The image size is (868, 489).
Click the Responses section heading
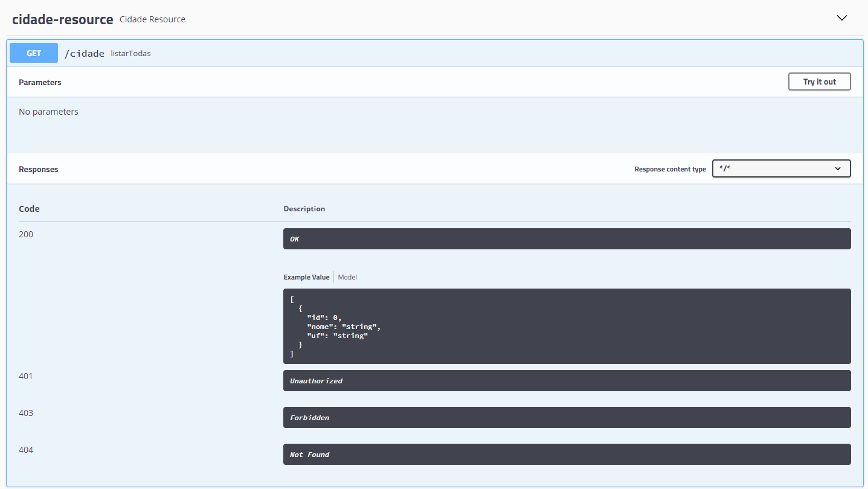coord(38,169)
